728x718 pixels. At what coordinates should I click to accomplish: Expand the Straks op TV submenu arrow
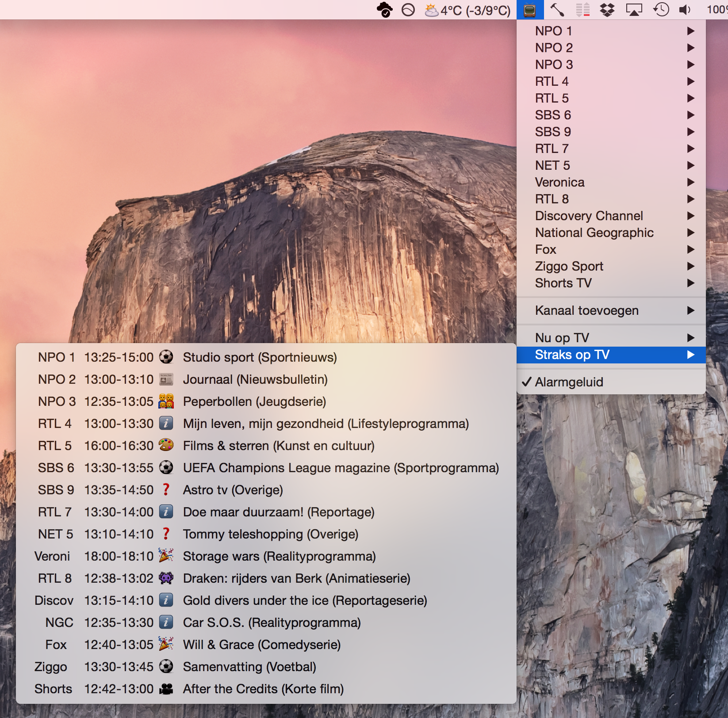point(691,355)
